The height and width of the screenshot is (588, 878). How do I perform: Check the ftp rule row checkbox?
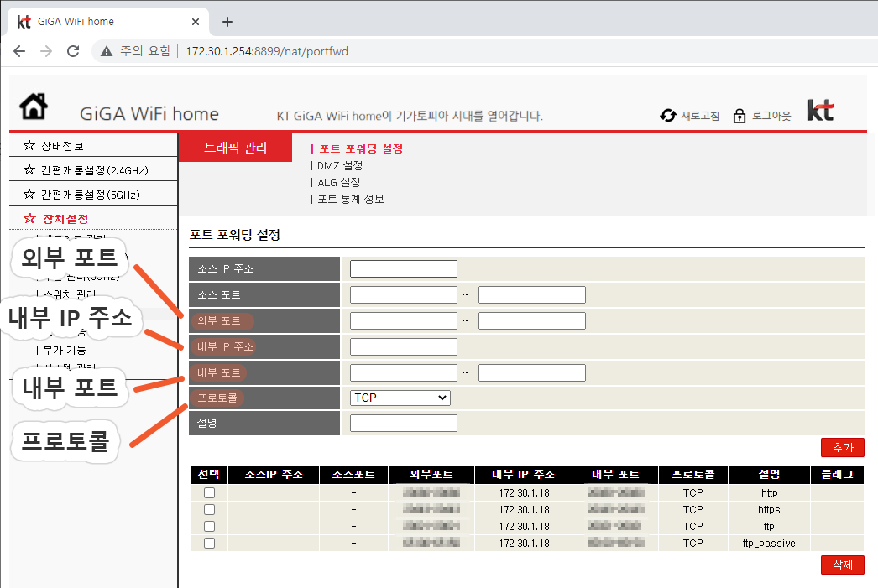(x=209, y=527)
